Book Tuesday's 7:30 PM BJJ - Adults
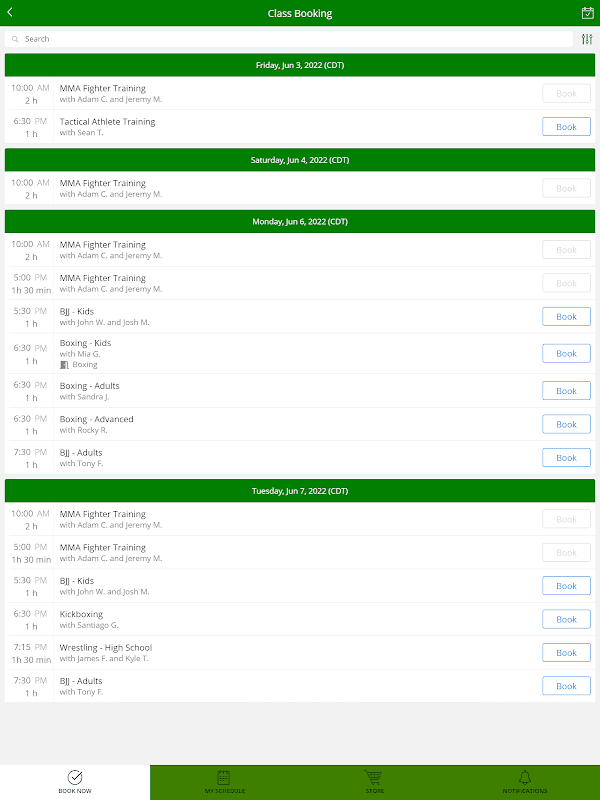The height and width of the screenshot is (800, 600). click(566, 686)
